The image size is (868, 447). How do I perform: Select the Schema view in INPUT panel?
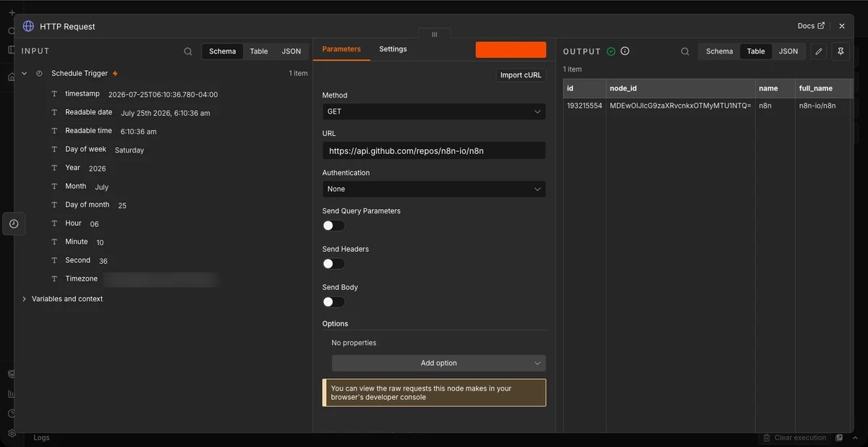pyautogui.click(x=223, y=51)
